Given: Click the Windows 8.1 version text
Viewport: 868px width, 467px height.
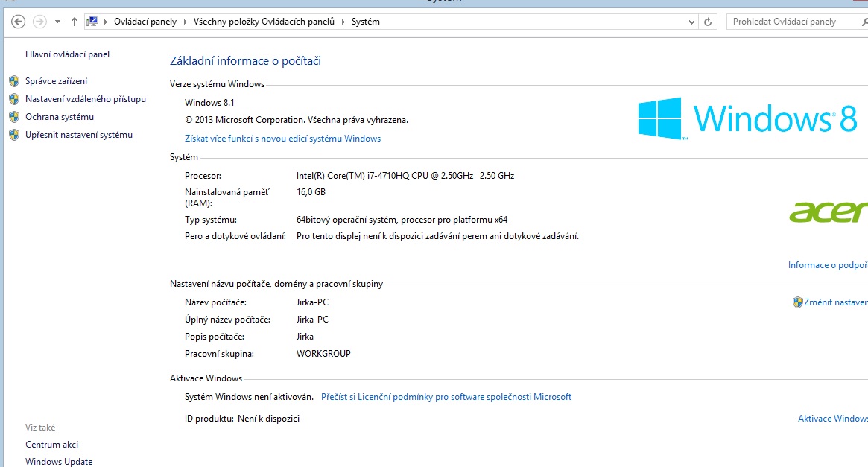Looking at the screenshot, I should point(209,102).
